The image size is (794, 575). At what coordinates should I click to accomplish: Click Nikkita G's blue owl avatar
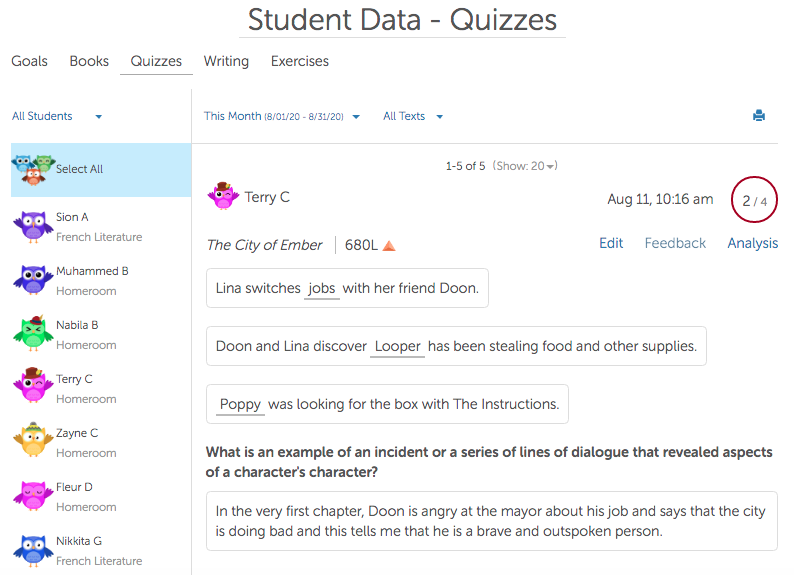click(33, 550)
